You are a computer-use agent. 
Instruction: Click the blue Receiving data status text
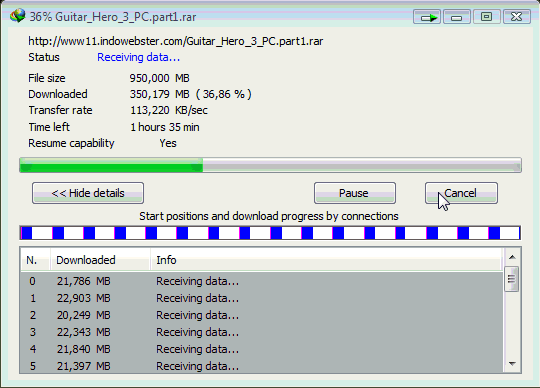(138, 57)
